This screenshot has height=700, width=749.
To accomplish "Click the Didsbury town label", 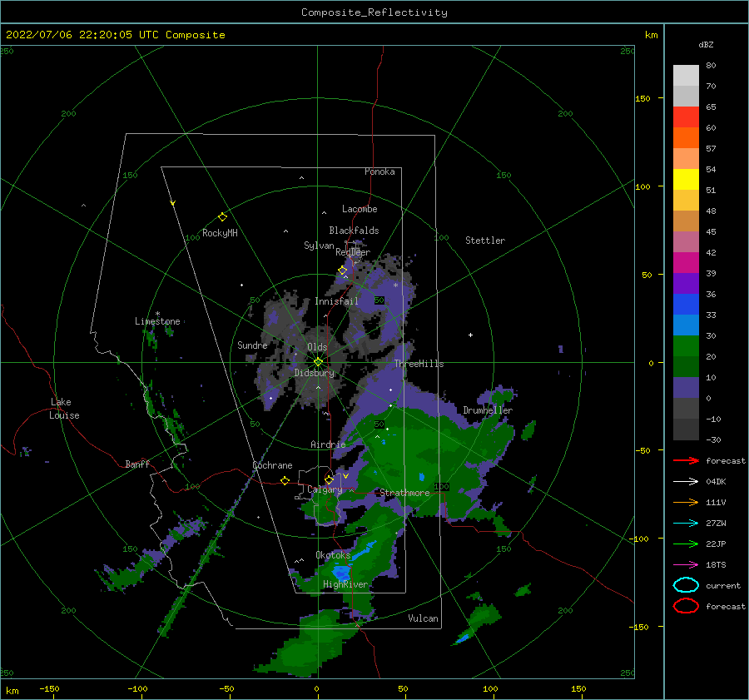I will click(314, 373).
